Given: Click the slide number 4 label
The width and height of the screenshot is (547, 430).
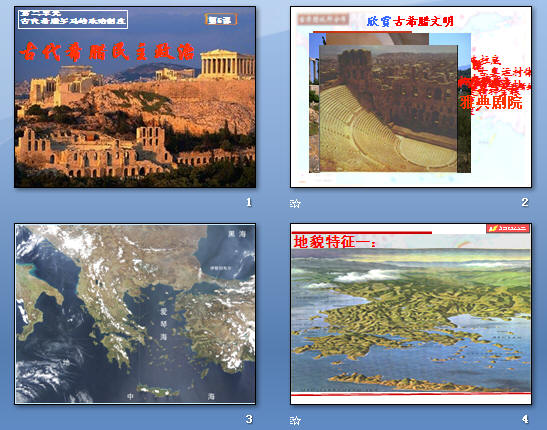Looking at the screenshot, I should click(x=525, y=419).
